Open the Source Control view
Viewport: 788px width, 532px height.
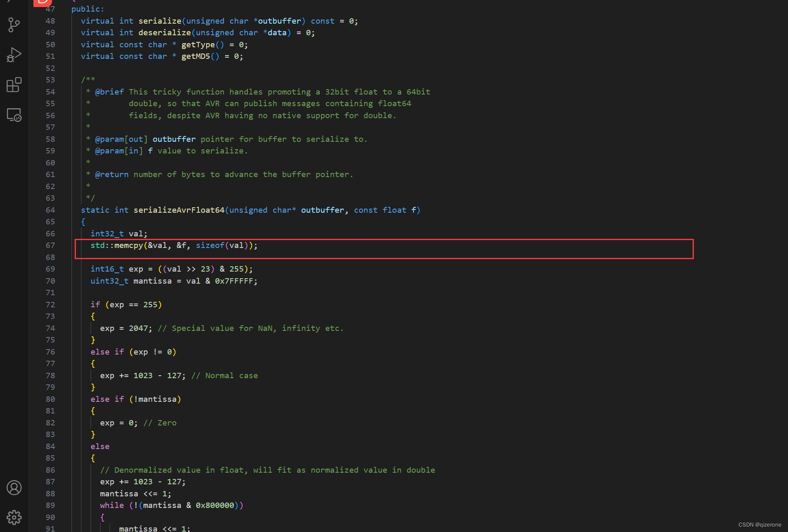[x=14, y=24]
